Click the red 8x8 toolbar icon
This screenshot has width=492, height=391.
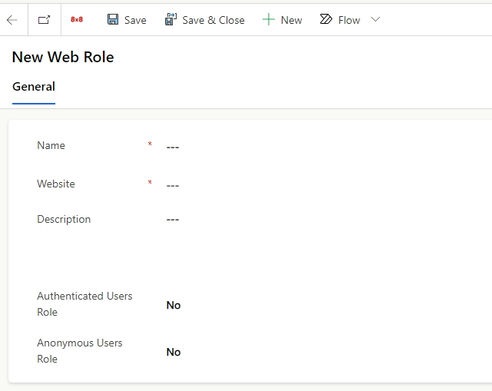[77, 20]
